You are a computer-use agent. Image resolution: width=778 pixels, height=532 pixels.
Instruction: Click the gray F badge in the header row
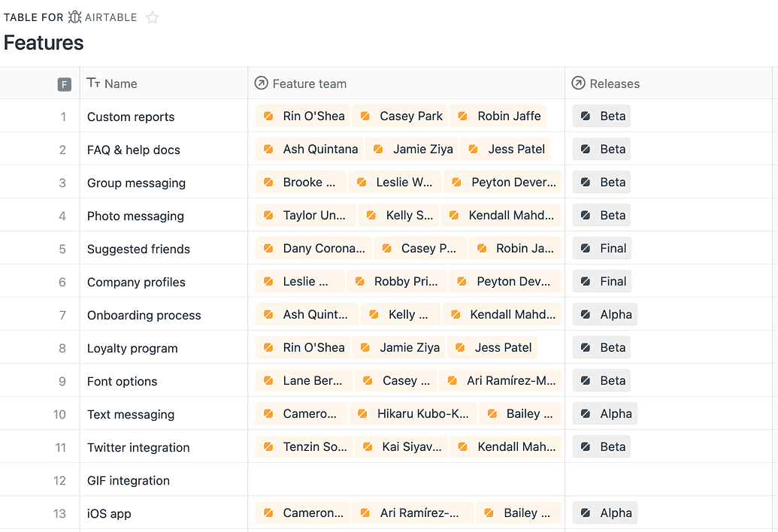tap(65, 83)
